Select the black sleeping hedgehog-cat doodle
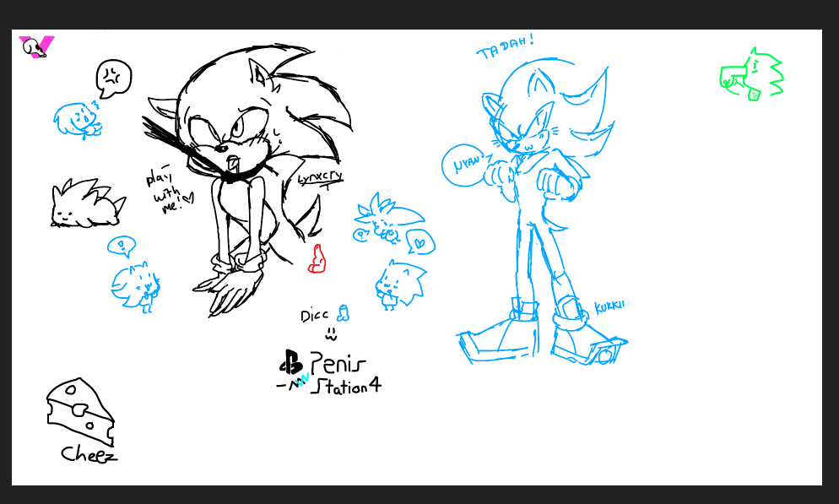Viewport: 839px width, 504px height. coord(88,203)
